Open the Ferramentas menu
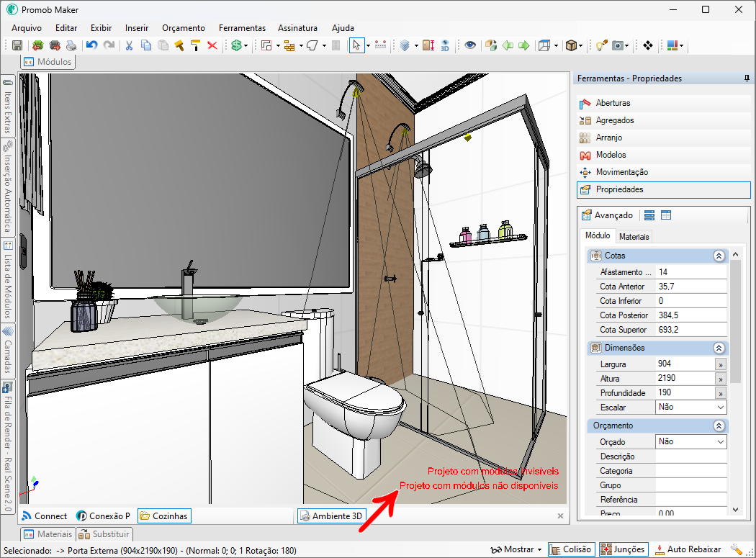The height and width of the screenshot is (558, 756). 242,28
